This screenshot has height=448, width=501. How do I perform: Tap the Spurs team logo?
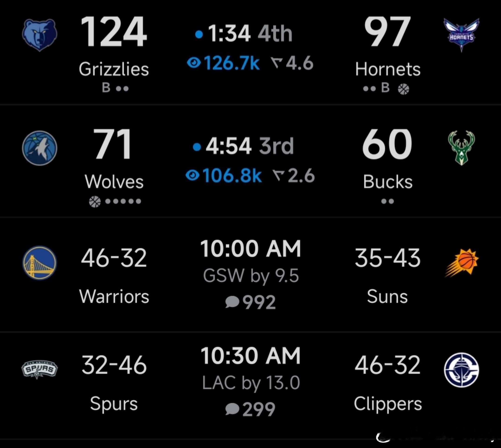(x=39, y=369)
